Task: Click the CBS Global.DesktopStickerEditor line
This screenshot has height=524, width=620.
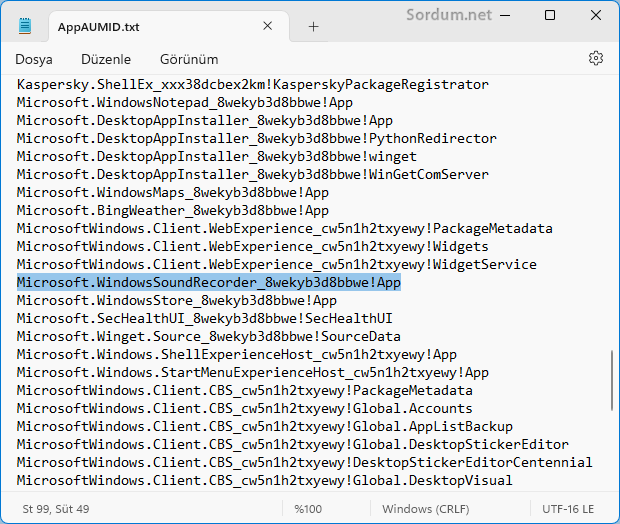Action: (x=293, y=445)
